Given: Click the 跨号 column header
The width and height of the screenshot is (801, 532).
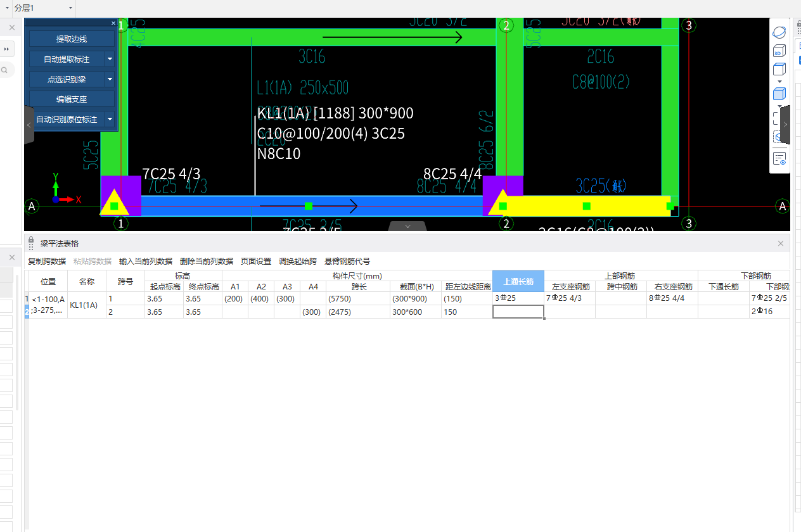Looking at the screenshot, I should (x=125, y=281).
